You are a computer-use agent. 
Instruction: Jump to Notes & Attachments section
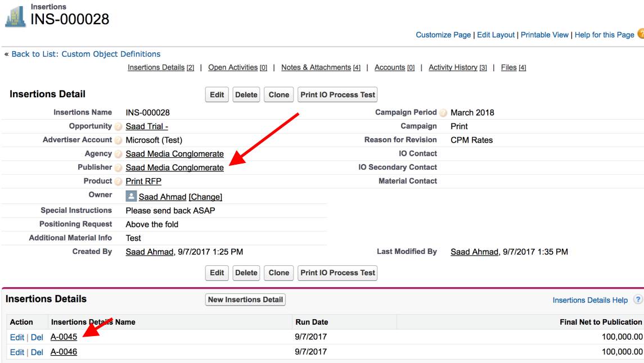click(x=316, y=67)
